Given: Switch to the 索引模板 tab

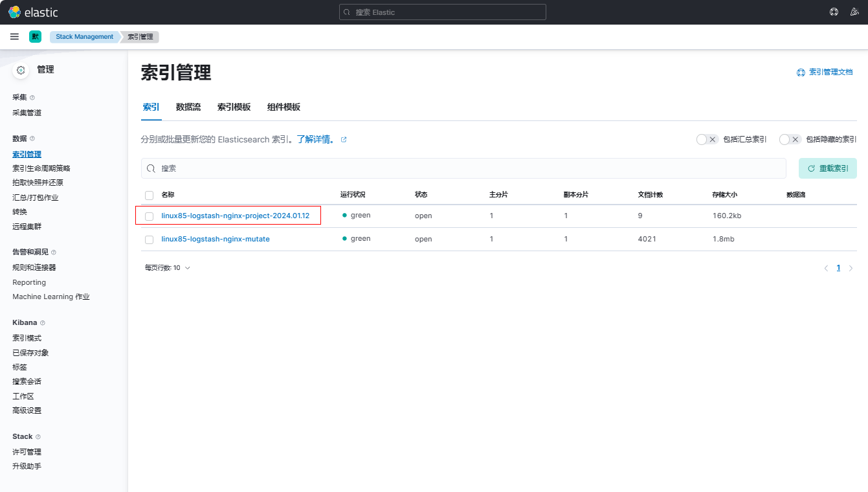Looking at the screenshot, I should 234,107.
